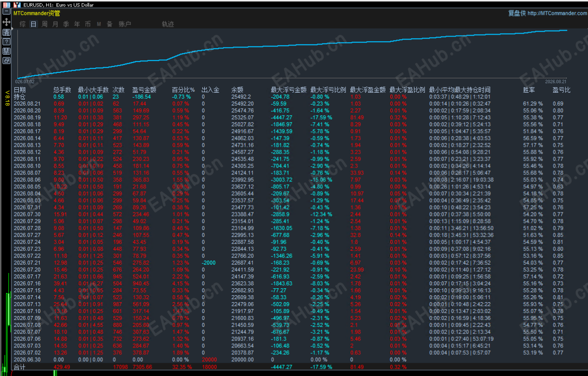Open the 账户 account tab
The width and height of the screenshot is (588, 376).
pos(125,24)
